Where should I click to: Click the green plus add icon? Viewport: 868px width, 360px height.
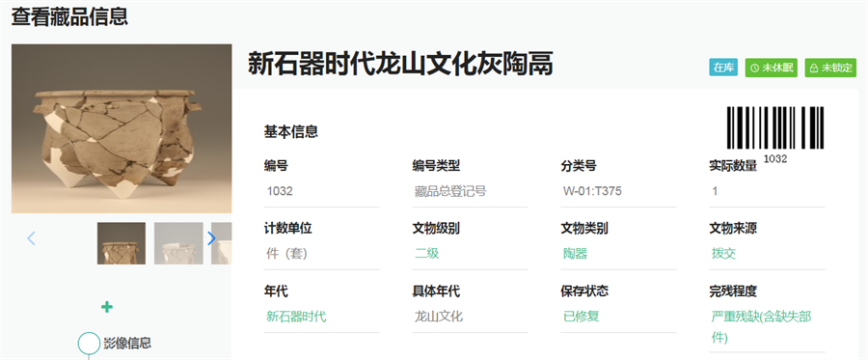pyautogui.click(x=107, y=307)
